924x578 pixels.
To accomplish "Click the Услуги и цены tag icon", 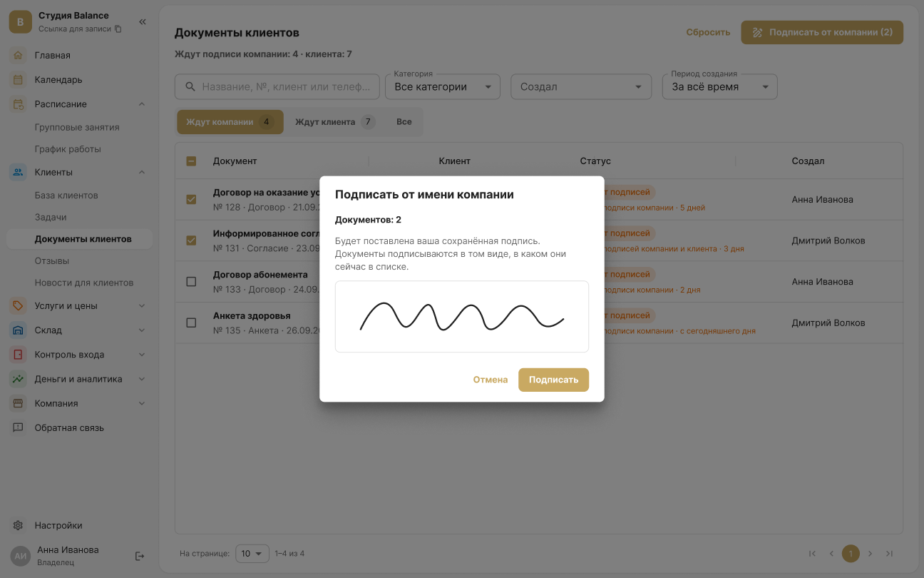I will pos(19,305).
